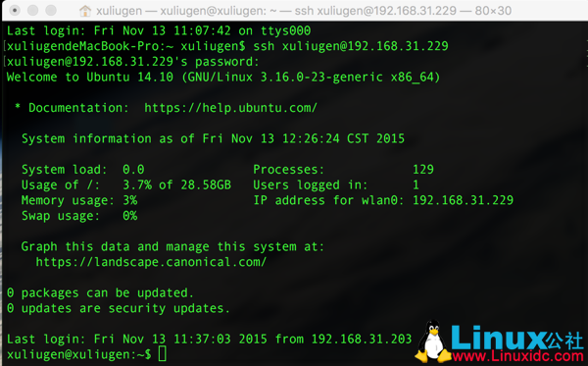Viewport: 588px width, 366px height.
Task: Close the terminal window with left button
Action: click(x=15, y=10)
